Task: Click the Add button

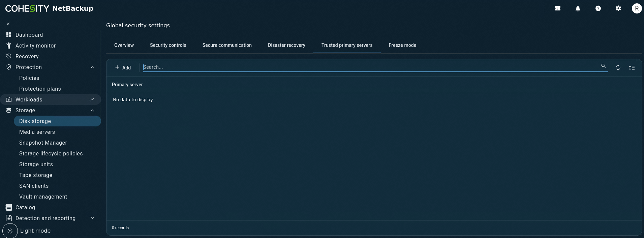Action: (x=123, y=67)
